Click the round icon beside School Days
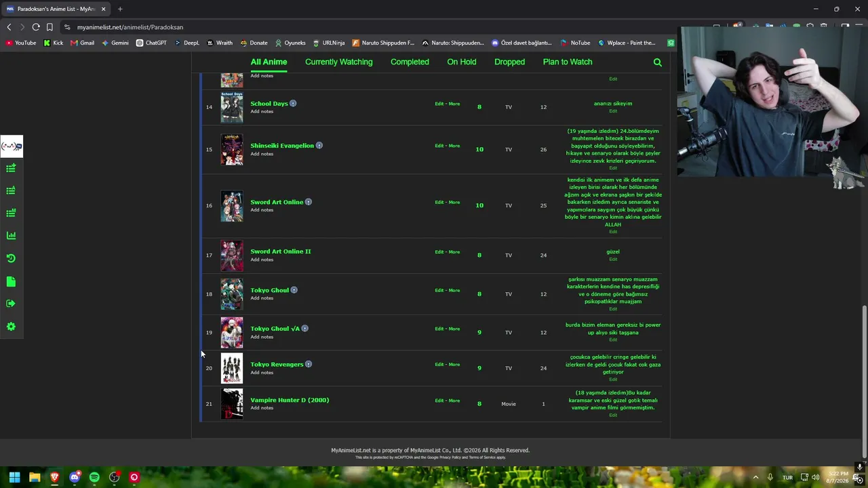This screenshot has height=488, width=868. [x=293, y=104]
